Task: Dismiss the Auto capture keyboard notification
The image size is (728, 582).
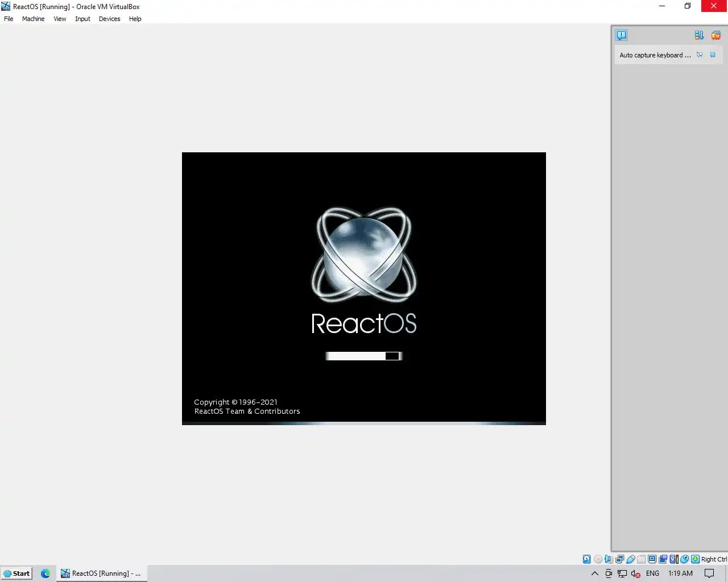Action: (x=713, y=55)
